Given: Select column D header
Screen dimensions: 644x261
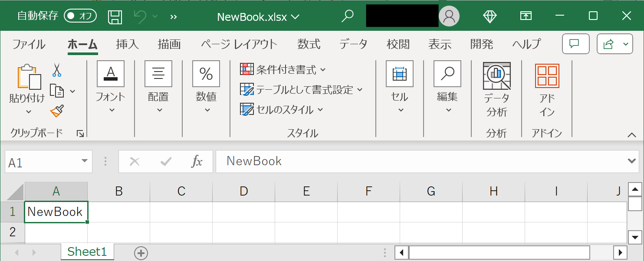Looking at the screenshot, I should tap(243, 191).
